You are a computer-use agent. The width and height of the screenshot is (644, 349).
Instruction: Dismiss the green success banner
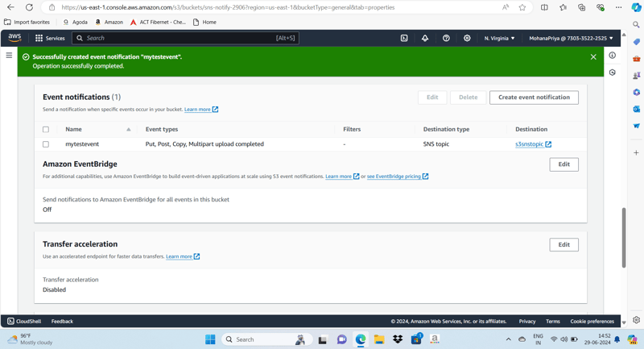(x=593, y=57)
